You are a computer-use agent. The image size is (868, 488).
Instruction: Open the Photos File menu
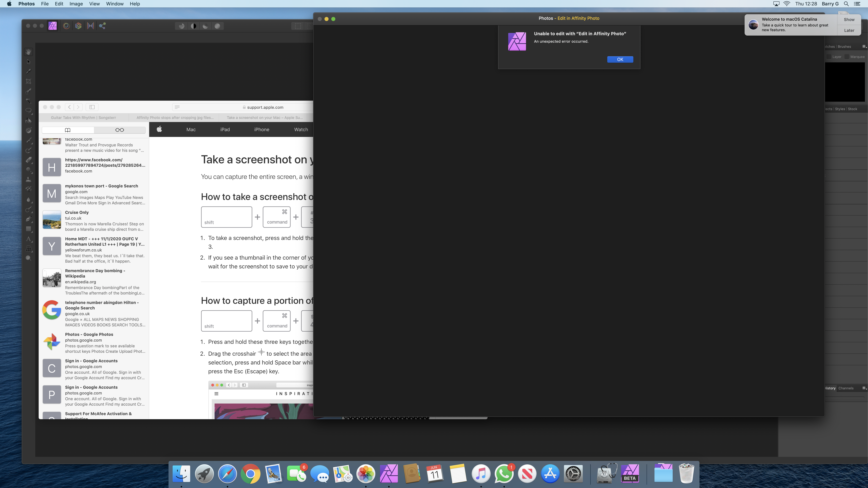(x=45, y=4)
